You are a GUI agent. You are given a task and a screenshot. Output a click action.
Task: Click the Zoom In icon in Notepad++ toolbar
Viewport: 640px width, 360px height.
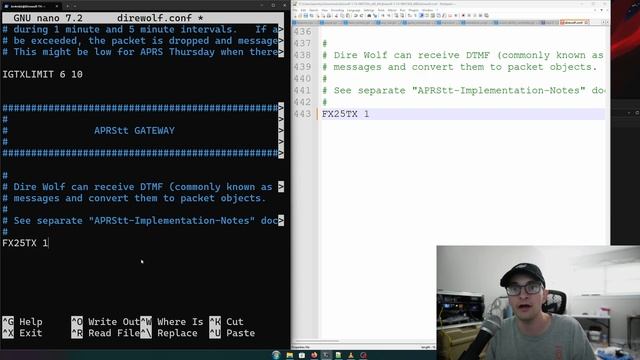[382, 15]
